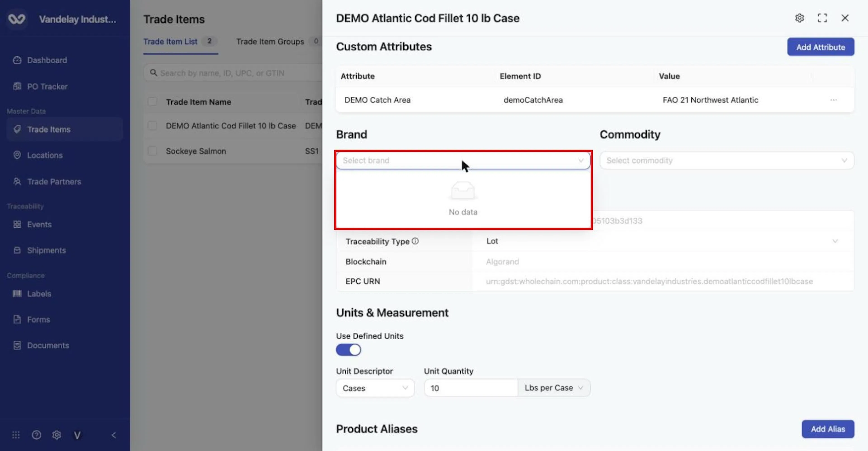Open the DEMO Catch Area row options menu
868x451 pixels.
tap(833, 100)
